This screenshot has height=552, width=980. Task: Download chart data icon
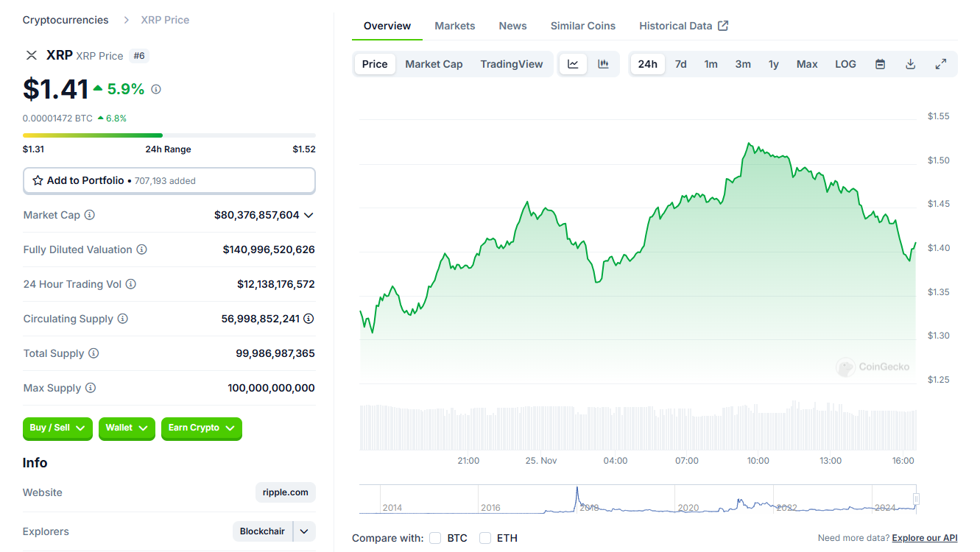coord(910,64)
